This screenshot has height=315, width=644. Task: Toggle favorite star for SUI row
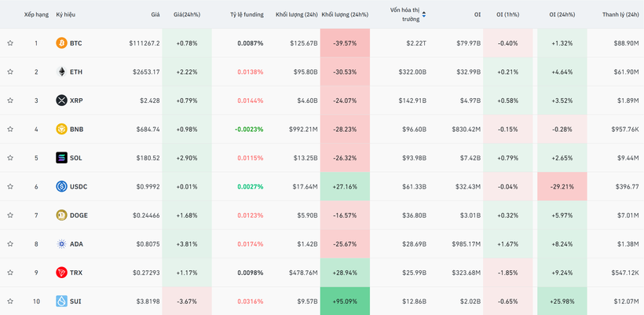point(10,301)
